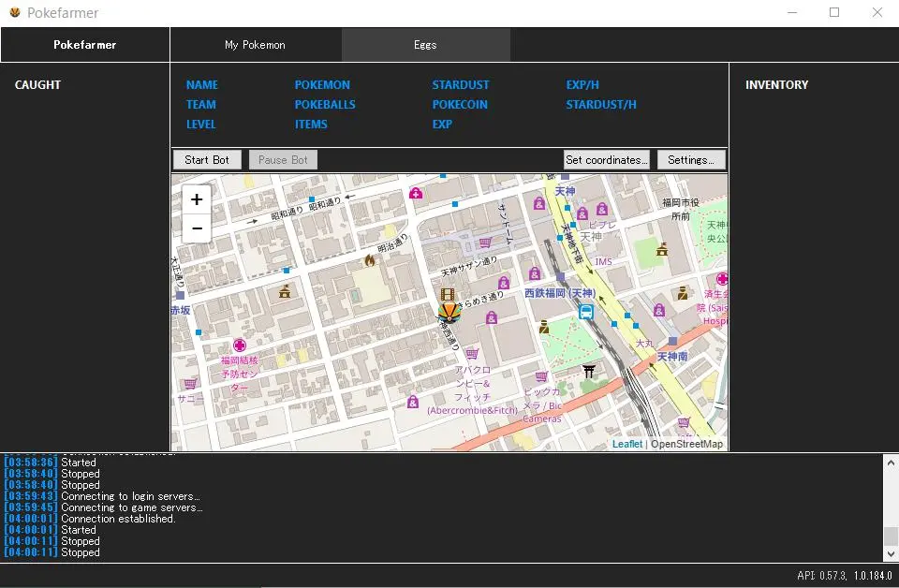Click the log scrollbar up arrow

[x=891, y=462]
